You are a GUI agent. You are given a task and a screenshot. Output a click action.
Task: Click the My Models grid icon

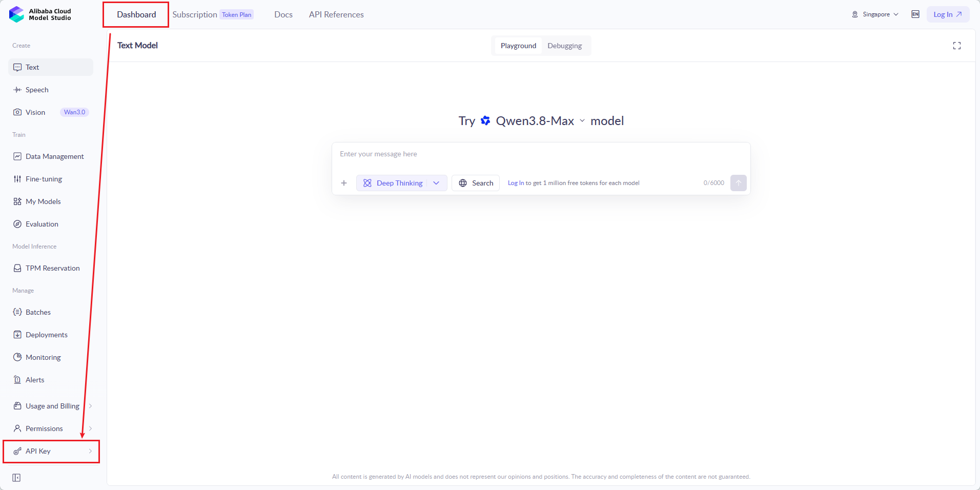(x=17, y=201)
